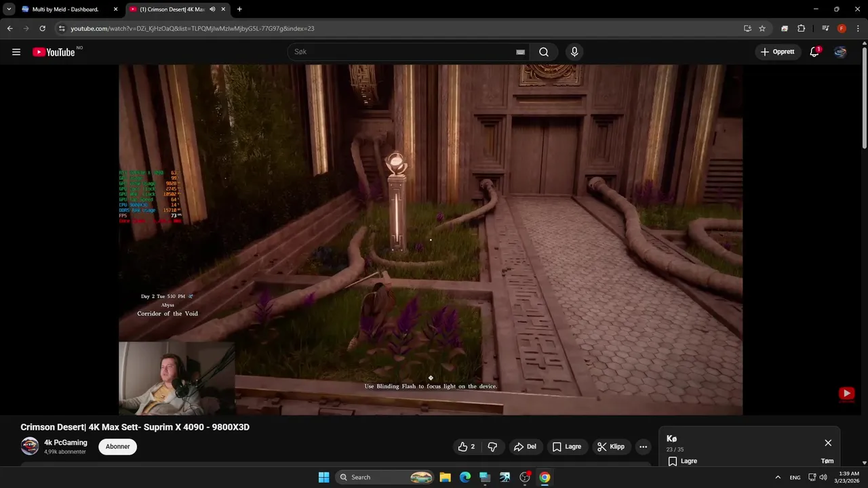Bookmark this page with the star icon
Viewport: 868px width, 488px height.
(x=762, y=28)
